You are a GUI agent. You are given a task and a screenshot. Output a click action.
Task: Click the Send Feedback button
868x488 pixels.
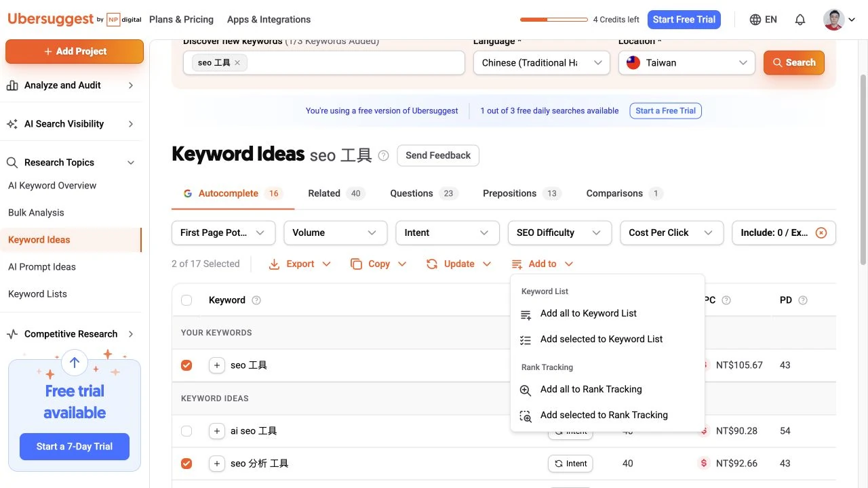(438, 156)
